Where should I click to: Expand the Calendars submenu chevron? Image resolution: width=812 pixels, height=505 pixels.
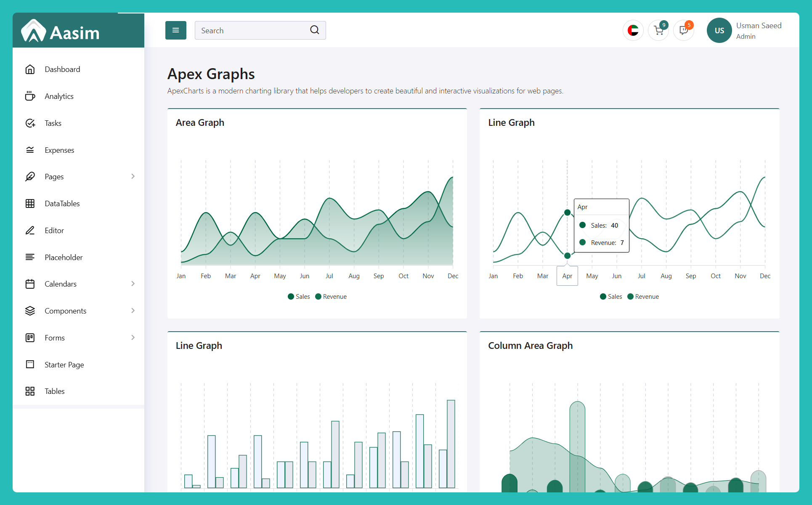click(133, 284)
